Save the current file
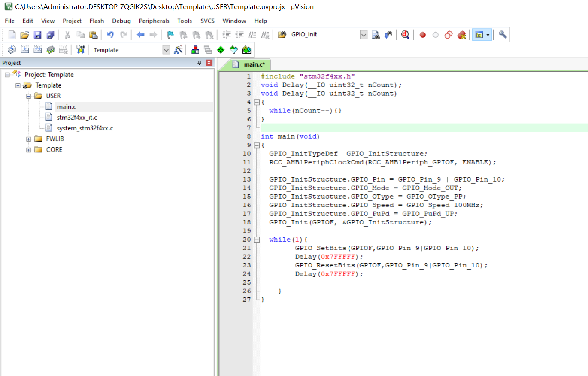Viewport: 588px width, 376px height. click(x=37, y=35)
